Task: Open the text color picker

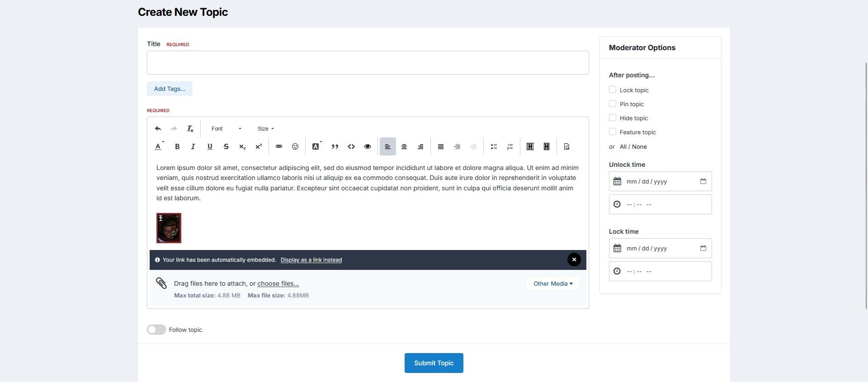Action: pyautogui.click(x=159, y=146)
